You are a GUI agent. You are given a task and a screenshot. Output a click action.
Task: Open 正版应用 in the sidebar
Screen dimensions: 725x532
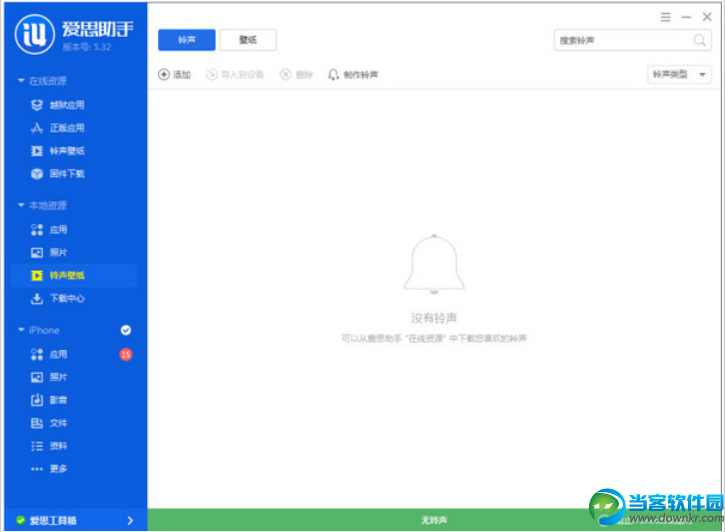[58, 128]
